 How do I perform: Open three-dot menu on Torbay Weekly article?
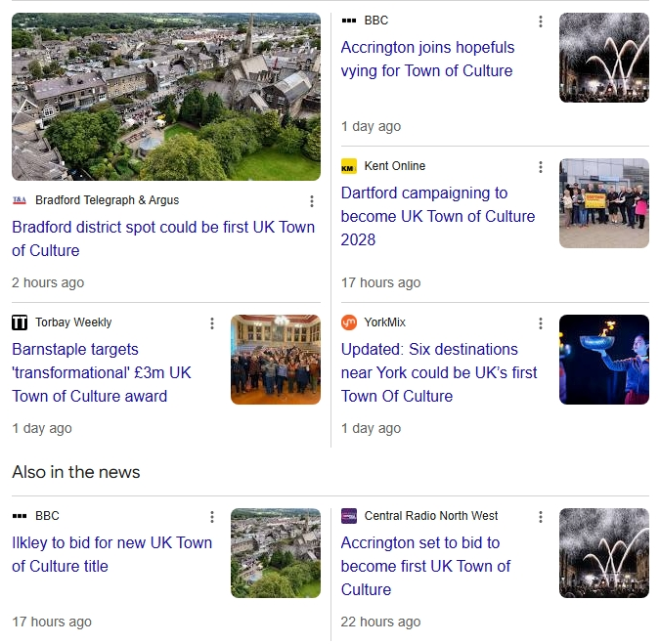click(212, 323)
